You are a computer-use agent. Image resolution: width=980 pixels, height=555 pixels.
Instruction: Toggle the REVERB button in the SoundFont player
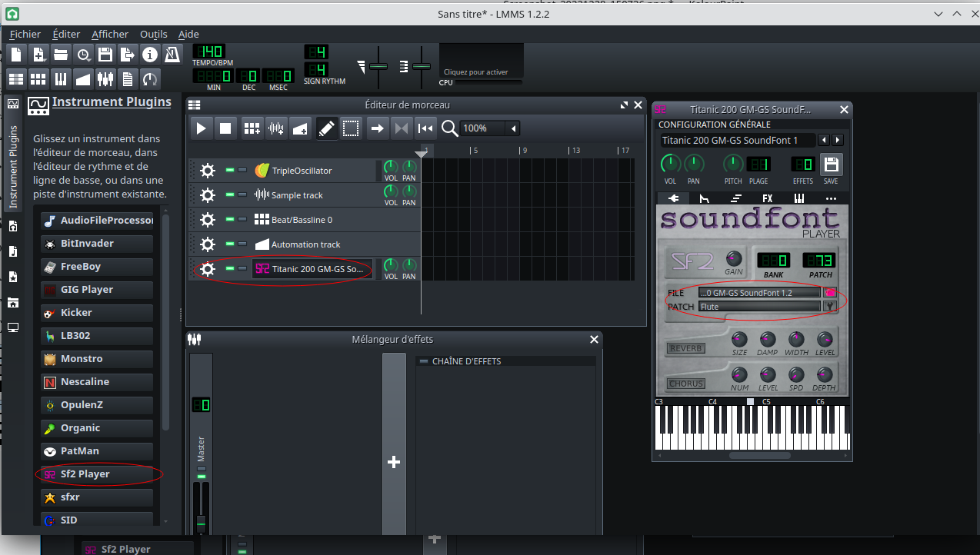[x=685, y=348]
